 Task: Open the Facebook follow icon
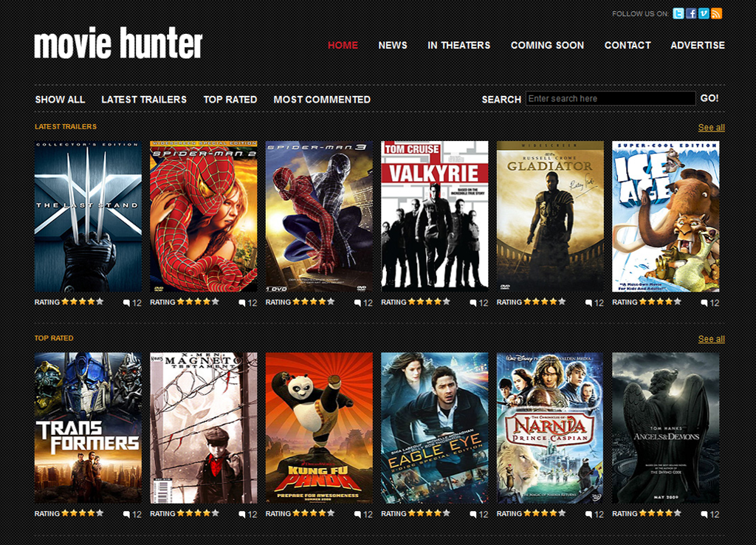(x=691, y=13)
